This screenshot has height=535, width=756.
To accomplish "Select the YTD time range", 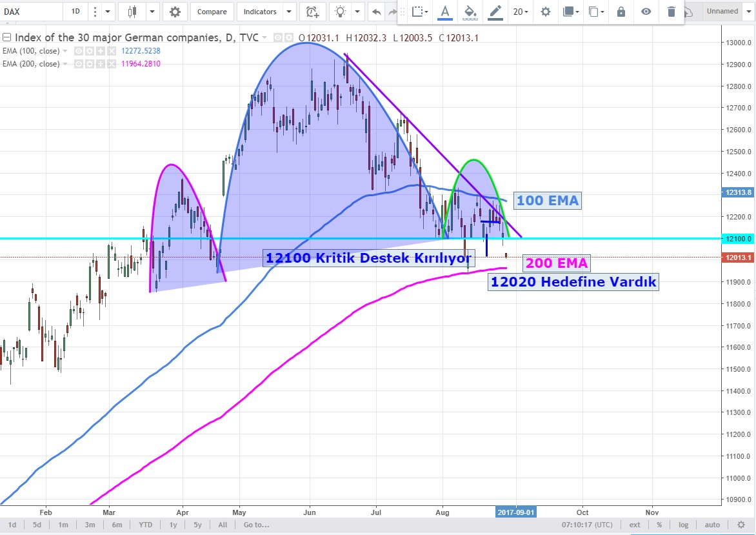I will [x=146, y=525].
